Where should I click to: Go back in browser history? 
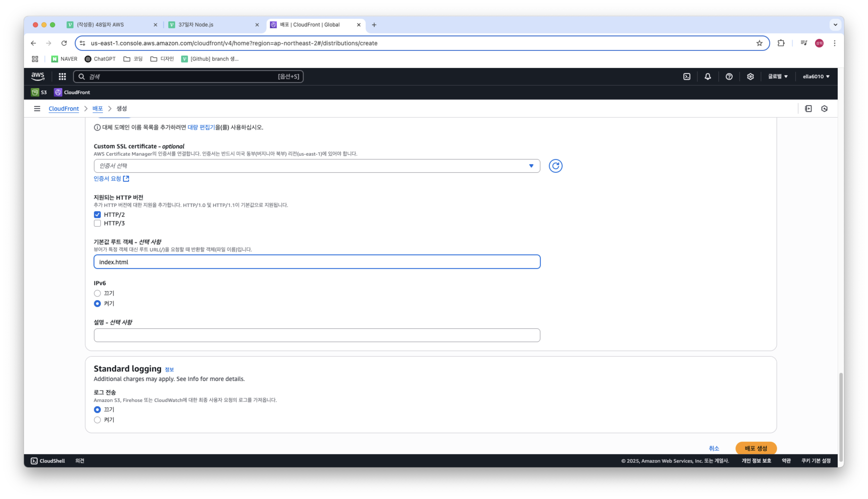tap(33, 43)
